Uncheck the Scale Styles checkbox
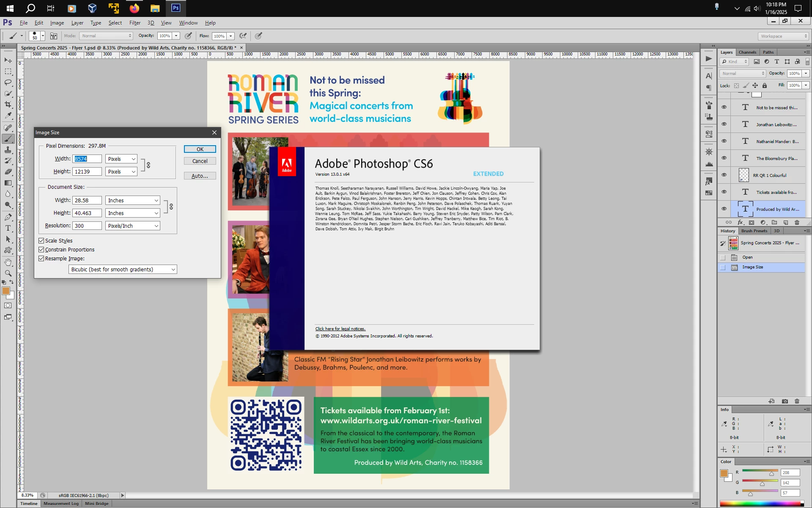 click(x=41, y=240)
